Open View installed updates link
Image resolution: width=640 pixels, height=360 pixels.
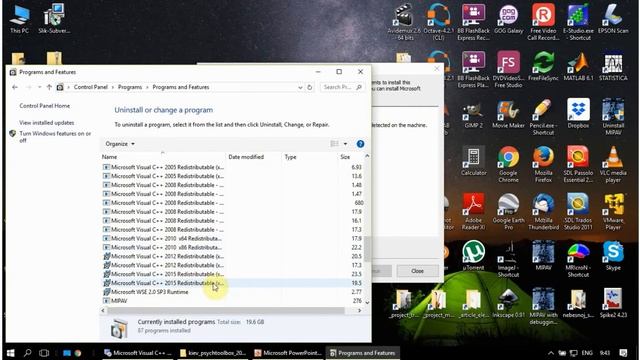(x=47, y=122)
